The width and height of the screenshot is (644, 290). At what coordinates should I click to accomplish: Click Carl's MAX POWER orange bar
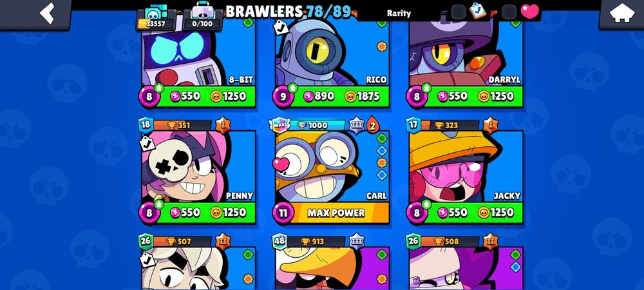(x=337, y=213)
